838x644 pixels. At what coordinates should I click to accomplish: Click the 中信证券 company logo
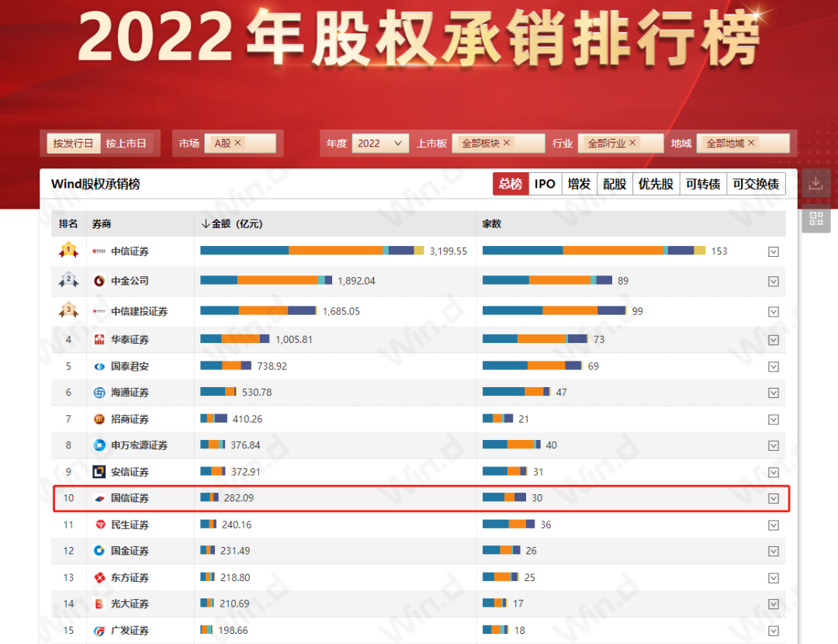tap(99, 251)
